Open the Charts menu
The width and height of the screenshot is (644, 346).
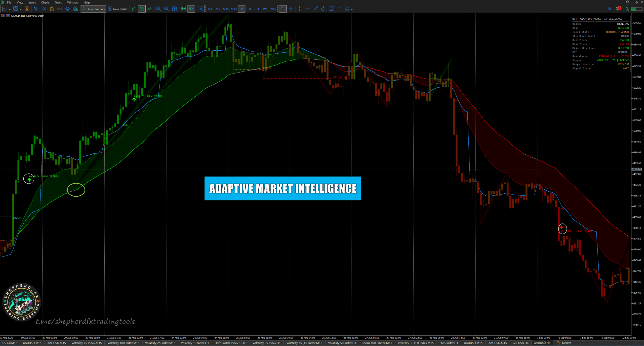(x=45, y=2)
